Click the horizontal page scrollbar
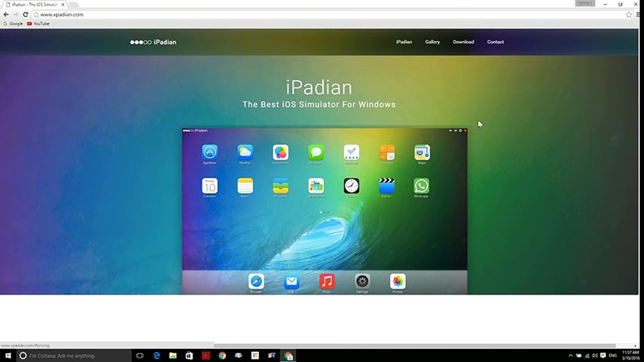Screen dimensions: 644x362 coord(415,346)
